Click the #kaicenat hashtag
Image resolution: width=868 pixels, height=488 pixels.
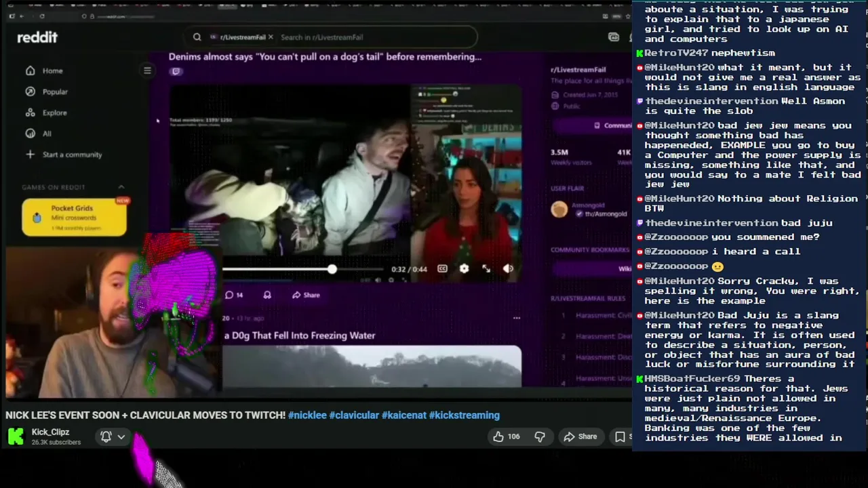tap(403, 415)
